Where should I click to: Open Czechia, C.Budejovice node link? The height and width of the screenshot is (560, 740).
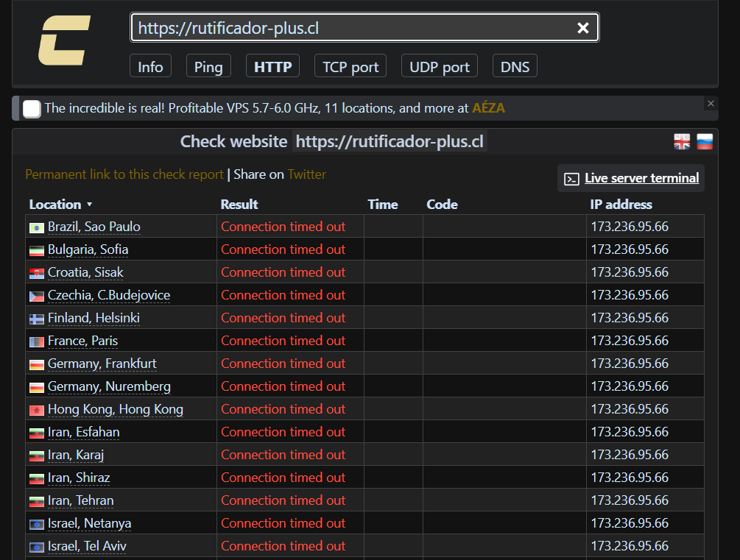click(x=109, y=295)
